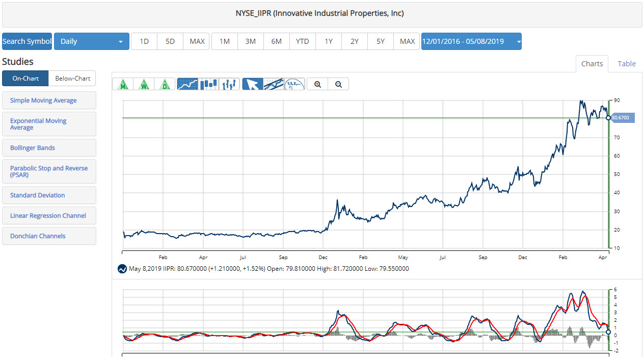The height and width of the screenshot is (357, 644).
Task: Add Exponential Moving Average study
Action: pyautogui.click(x=49, y=124)
